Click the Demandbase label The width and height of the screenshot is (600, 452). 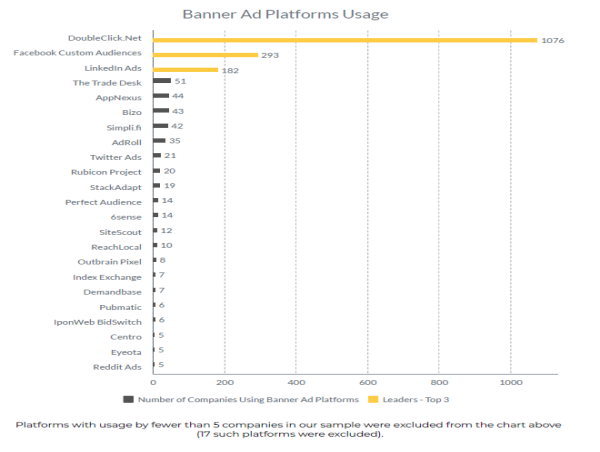tap(112, 292)
